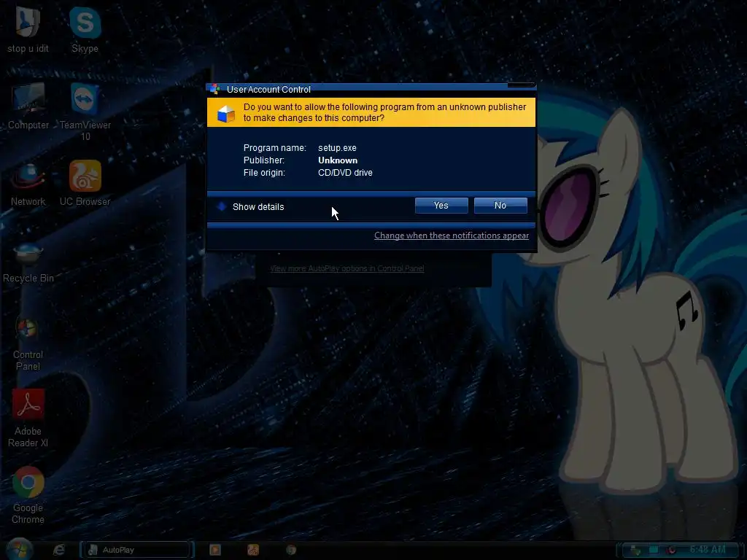Open View more AutoPlay options in Control Panel link
This screenshot has height=560, width=747.
[347, 268]
